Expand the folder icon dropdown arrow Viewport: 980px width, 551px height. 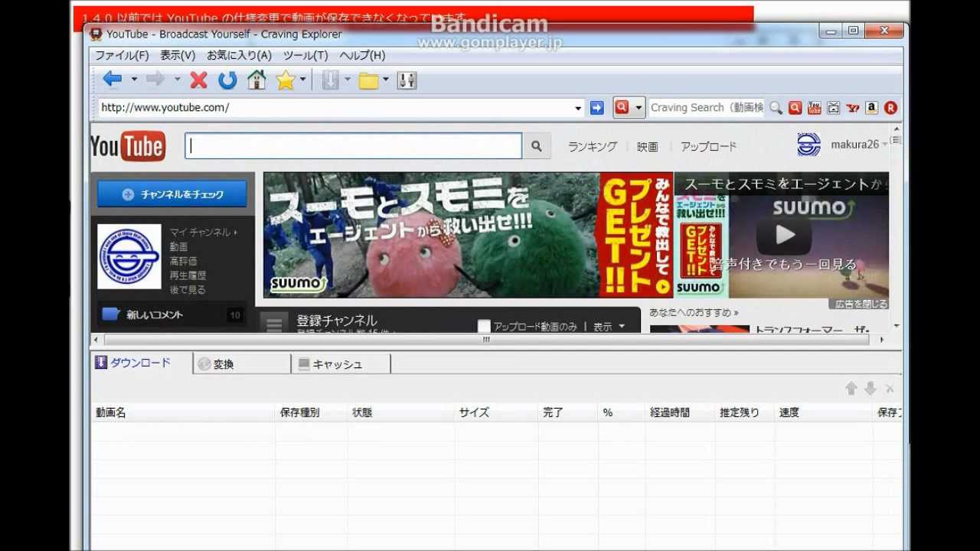[385, 79]
